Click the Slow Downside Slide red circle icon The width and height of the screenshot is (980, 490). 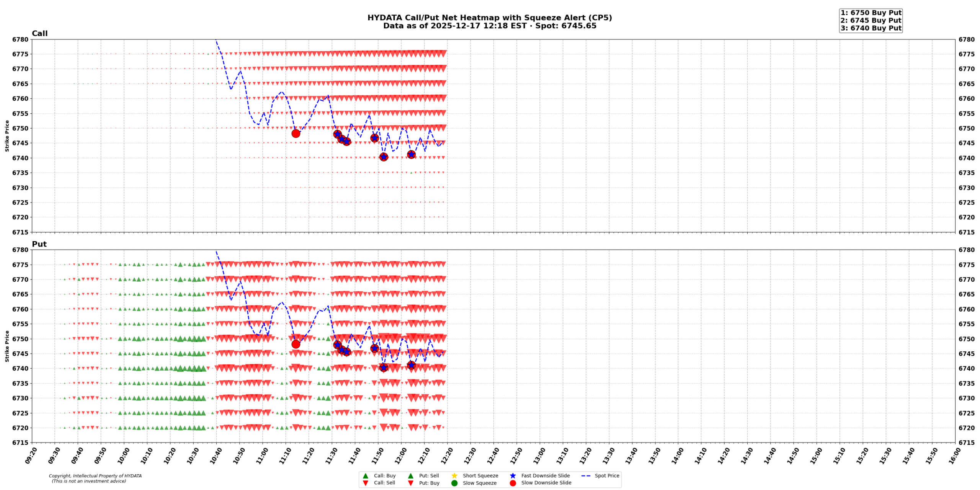(x=513, y=483)
